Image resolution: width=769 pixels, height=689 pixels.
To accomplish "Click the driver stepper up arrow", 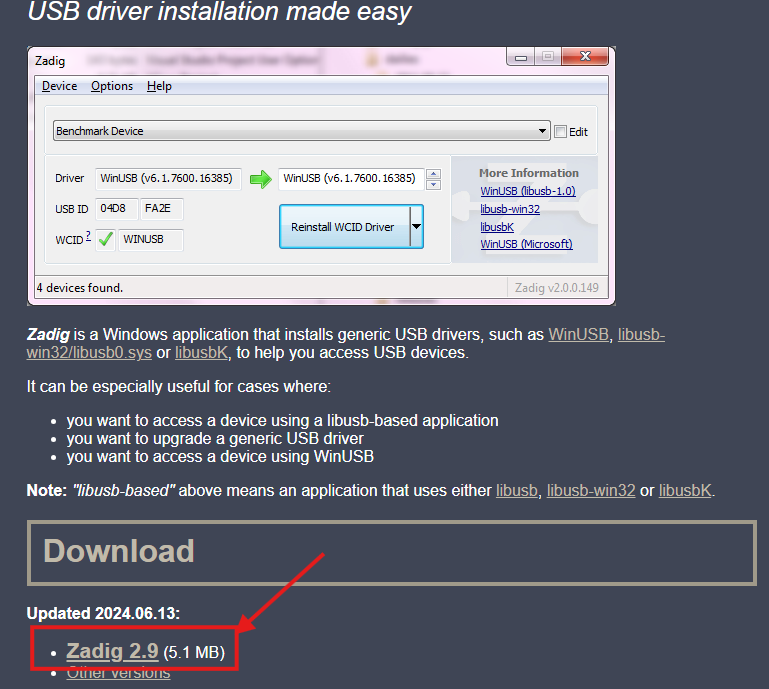I will tap(434, 174).
